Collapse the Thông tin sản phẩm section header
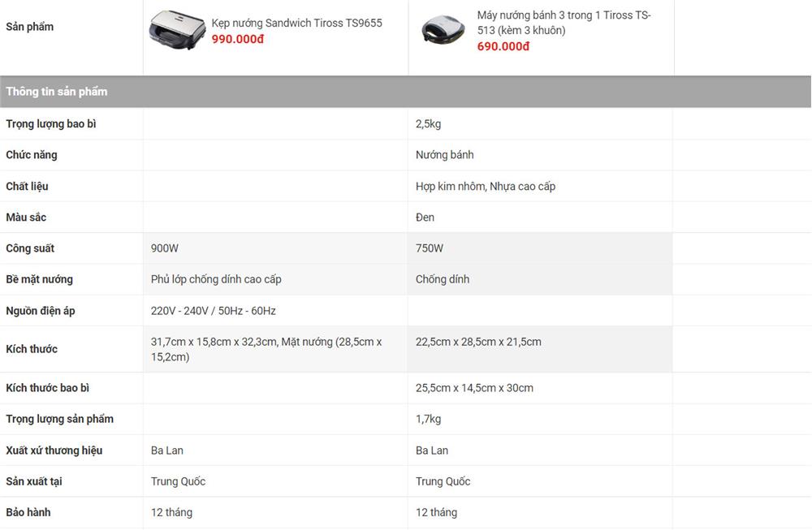Viewport: 812px width, 530px height. point(57,92)
